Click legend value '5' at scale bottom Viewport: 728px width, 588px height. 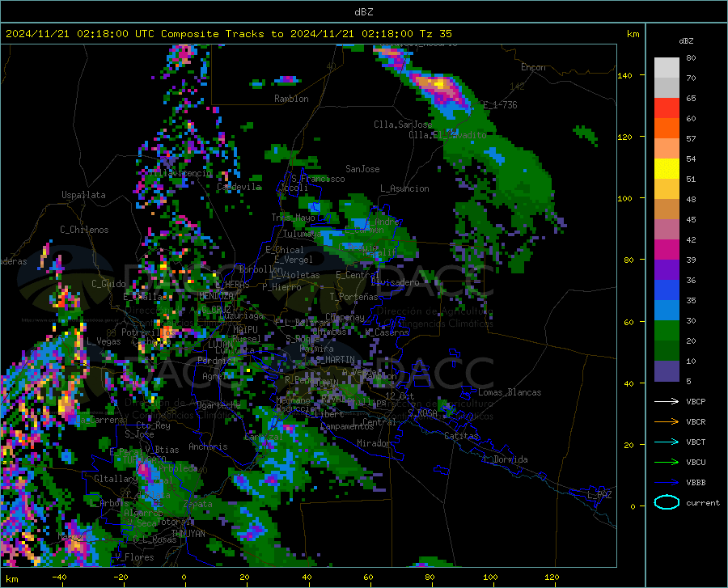[688, 381]
